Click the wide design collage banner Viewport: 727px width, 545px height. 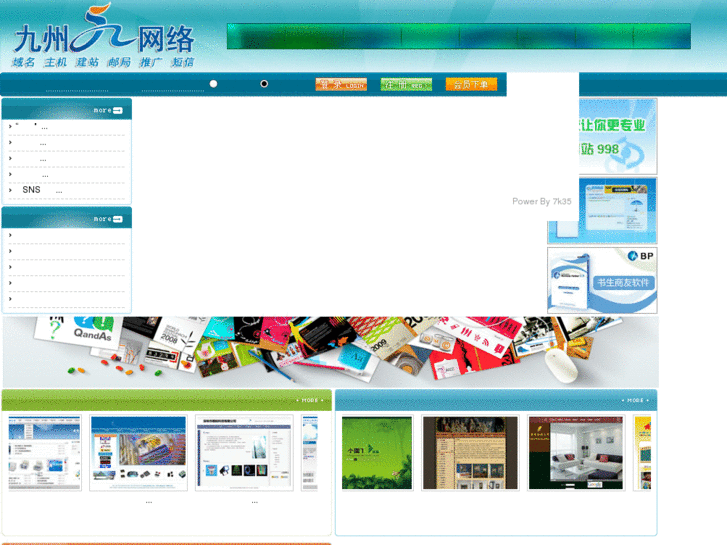(x=331, y=352)
